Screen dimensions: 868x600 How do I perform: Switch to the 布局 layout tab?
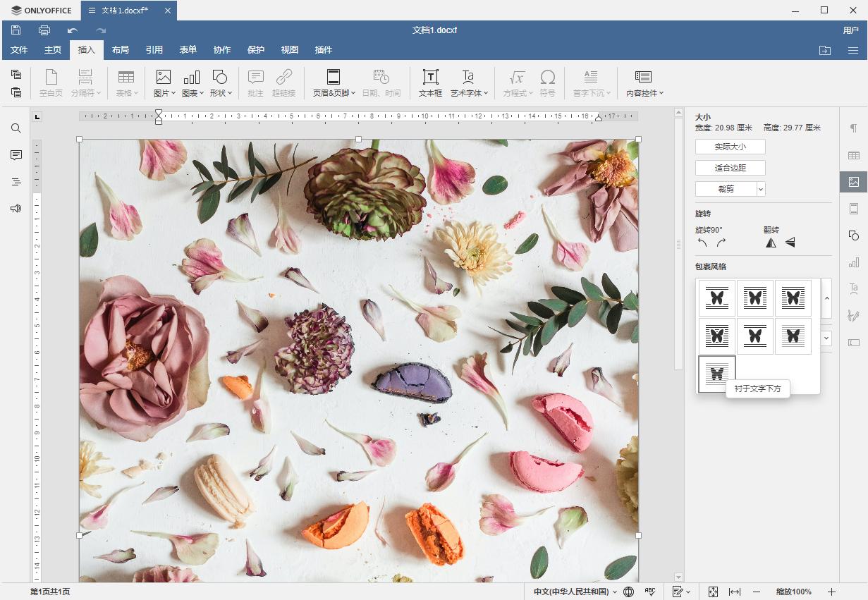[x=121, y=50]
